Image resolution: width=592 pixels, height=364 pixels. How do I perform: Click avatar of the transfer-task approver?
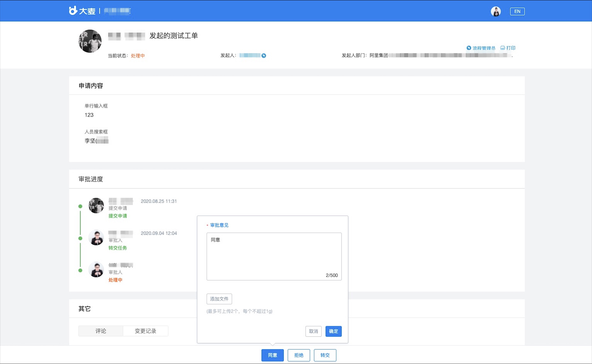(96, 238)
